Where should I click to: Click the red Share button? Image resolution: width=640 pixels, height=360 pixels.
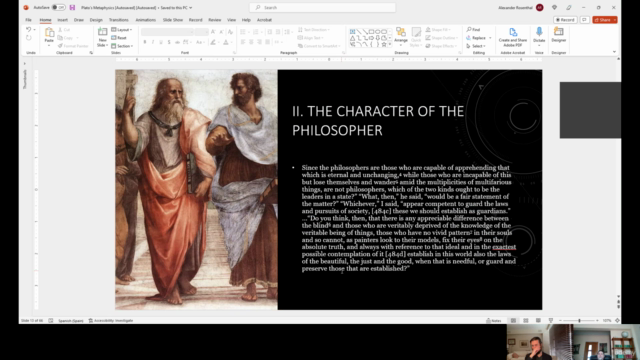click(x=604, y=20)
